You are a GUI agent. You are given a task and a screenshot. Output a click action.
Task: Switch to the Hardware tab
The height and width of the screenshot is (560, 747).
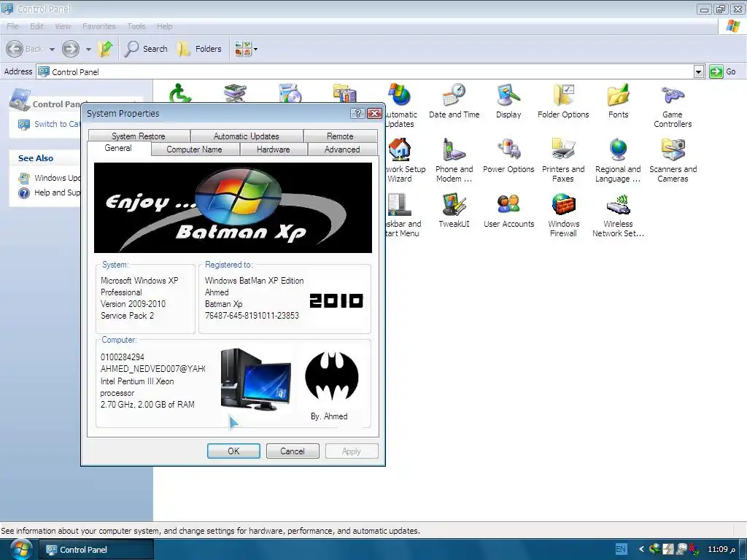tap(274, 149)
